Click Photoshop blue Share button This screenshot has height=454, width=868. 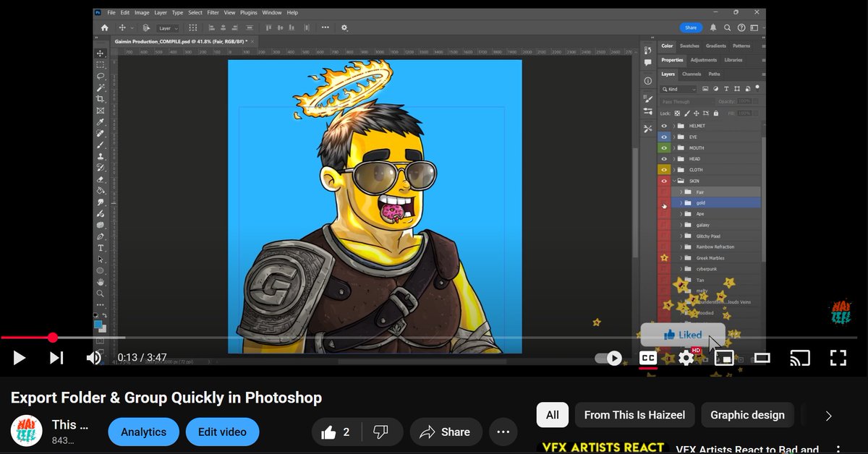[691, 27]
